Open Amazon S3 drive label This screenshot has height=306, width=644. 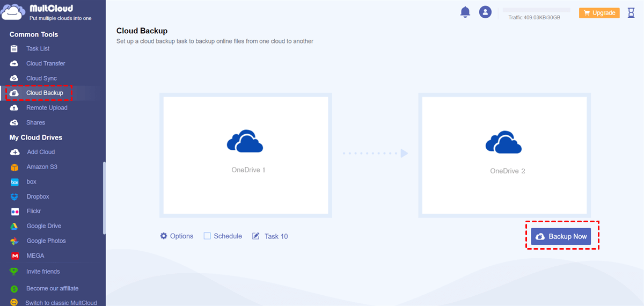[x=42, y=167]
